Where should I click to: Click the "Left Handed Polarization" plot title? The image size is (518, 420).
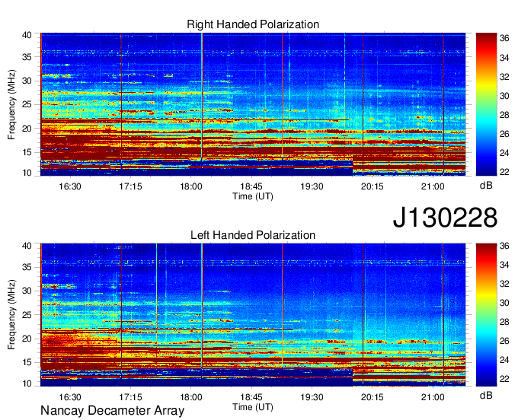(x=253, y=235)
